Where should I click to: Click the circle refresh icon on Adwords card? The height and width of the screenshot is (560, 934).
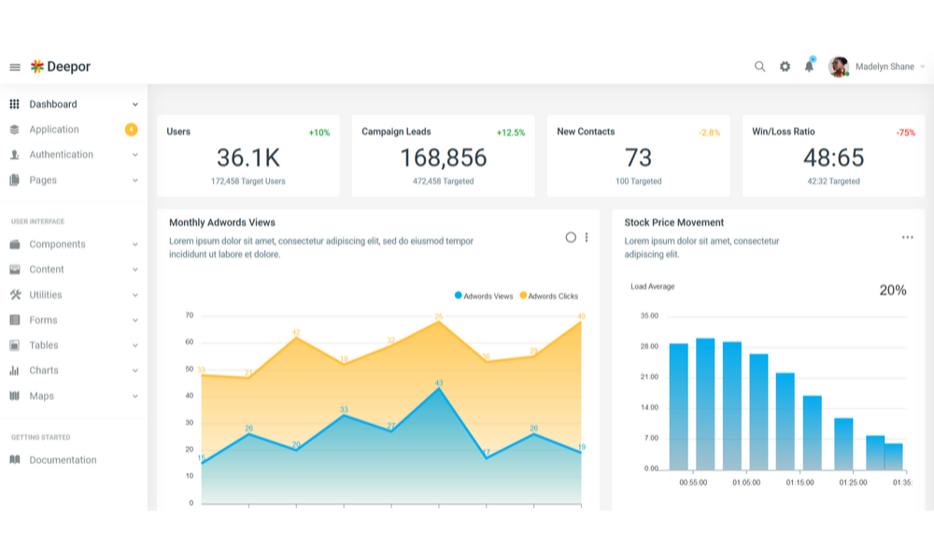(x=571, y=237)
